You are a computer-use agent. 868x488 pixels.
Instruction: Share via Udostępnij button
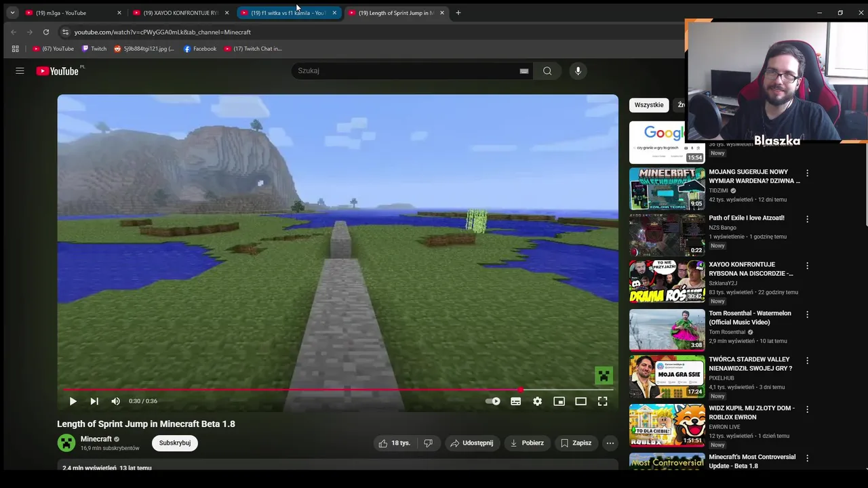pos(472,443)
